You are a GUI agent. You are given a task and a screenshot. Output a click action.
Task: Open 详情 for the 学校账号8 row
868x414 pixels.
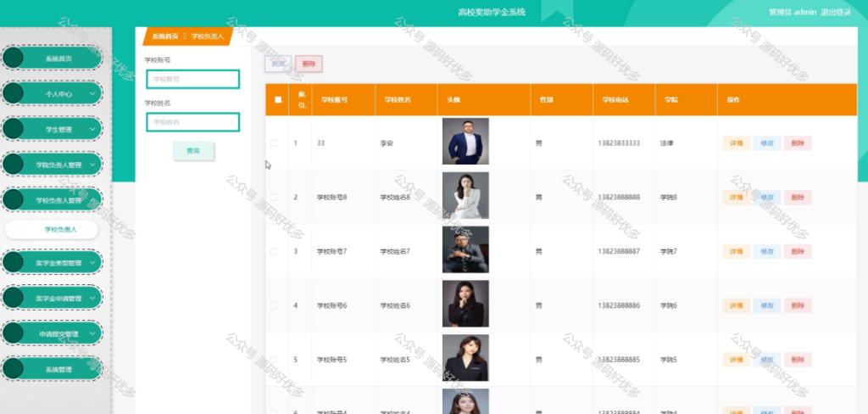pyautogui.click(x=737, y=198)
